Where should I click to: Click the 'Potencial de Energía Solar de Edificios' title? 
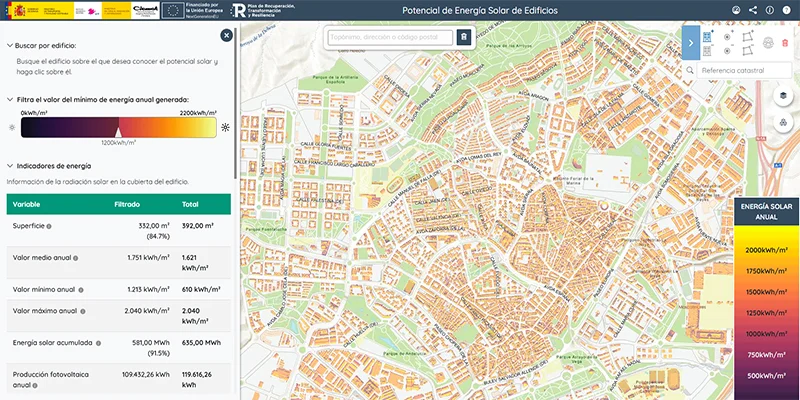[x=480, y=11]
